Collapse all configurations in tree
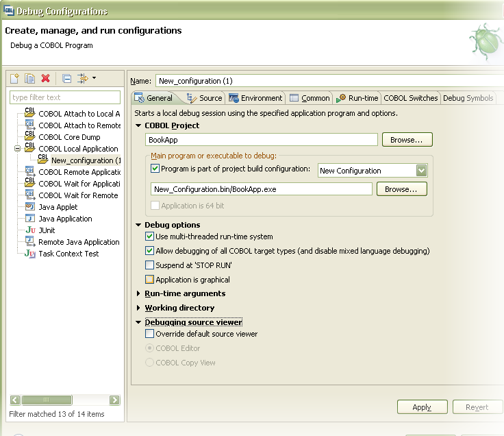 [67, 79]
